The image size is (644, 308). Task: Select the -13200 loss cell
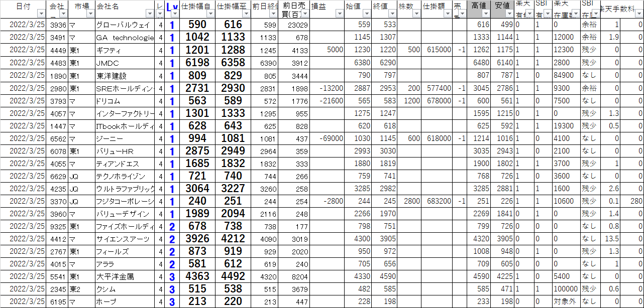(327, 88)
